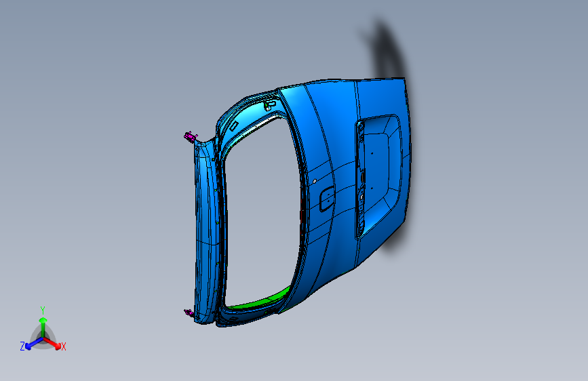The height and width of the screenshot is (381, 588).
Task: Click the blue Z axis of the triad
Action: coord(34,343)
